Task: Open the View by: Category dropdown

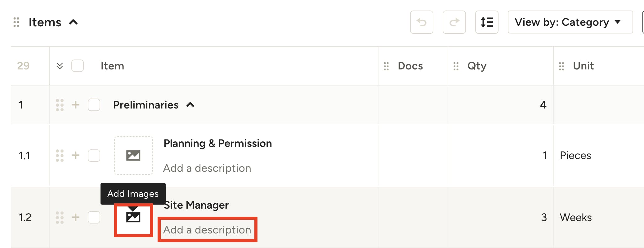Action: pyautogui.click(x=570, y=22)
